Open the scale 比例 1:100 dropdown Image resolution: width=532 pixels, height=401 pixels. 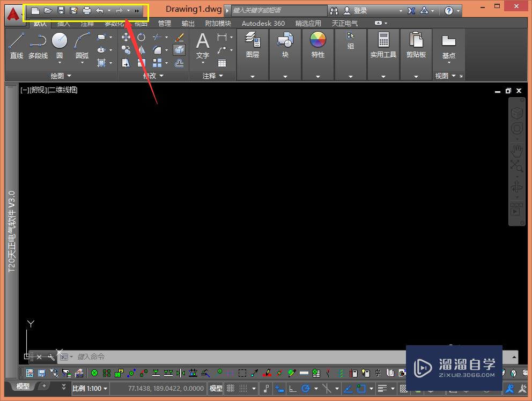coord(90,389)
